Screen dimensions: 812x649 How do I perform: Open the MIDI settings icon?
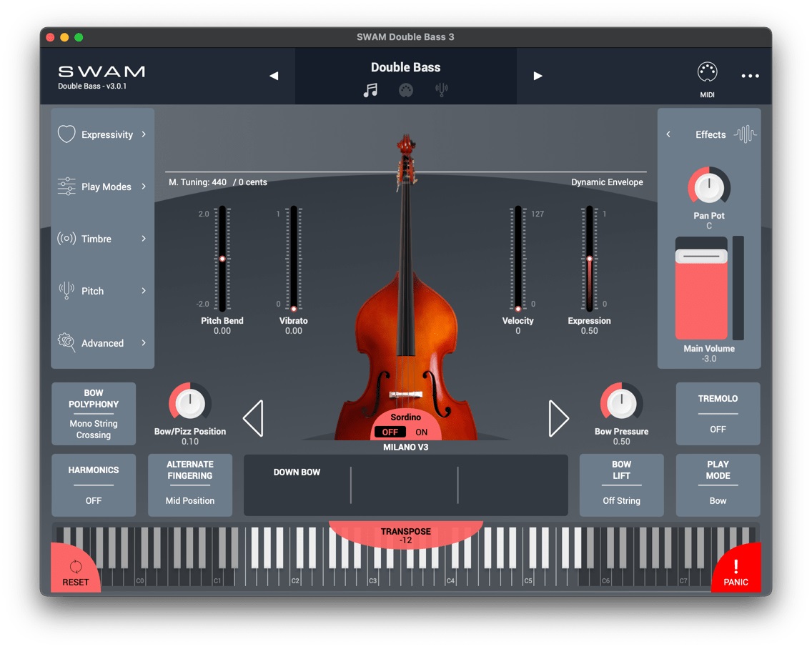coord(707,72)
